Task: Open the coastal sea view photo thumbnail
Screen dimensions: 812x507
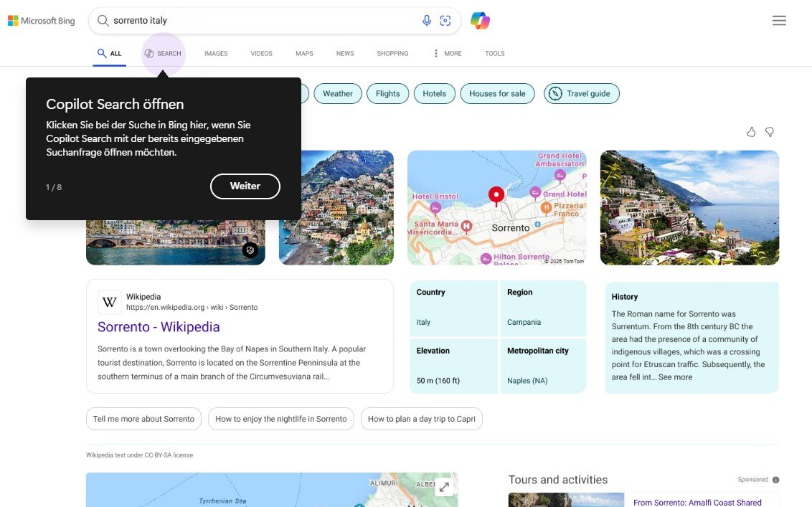Action: click(x=690, y=208)
